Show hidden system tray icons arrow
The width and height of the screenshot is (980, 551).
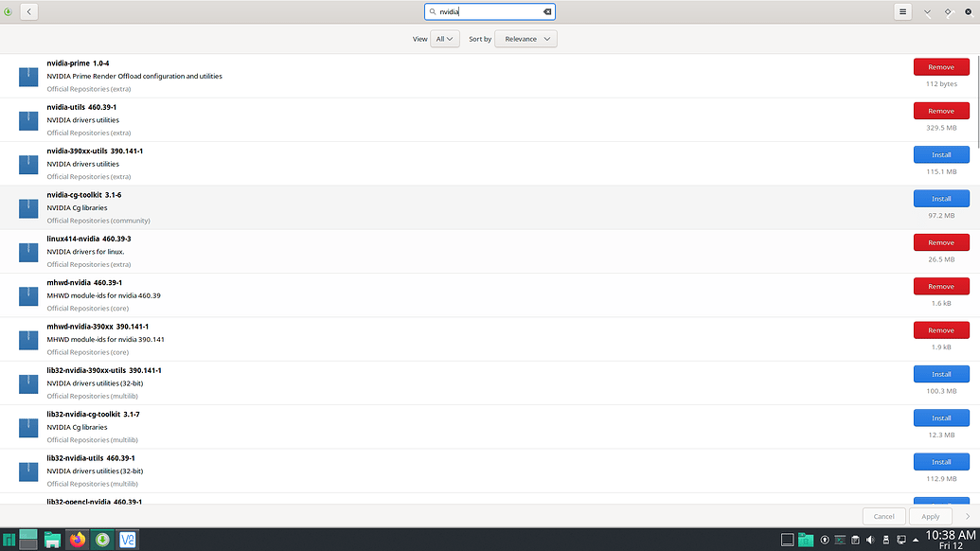[916, 540]
